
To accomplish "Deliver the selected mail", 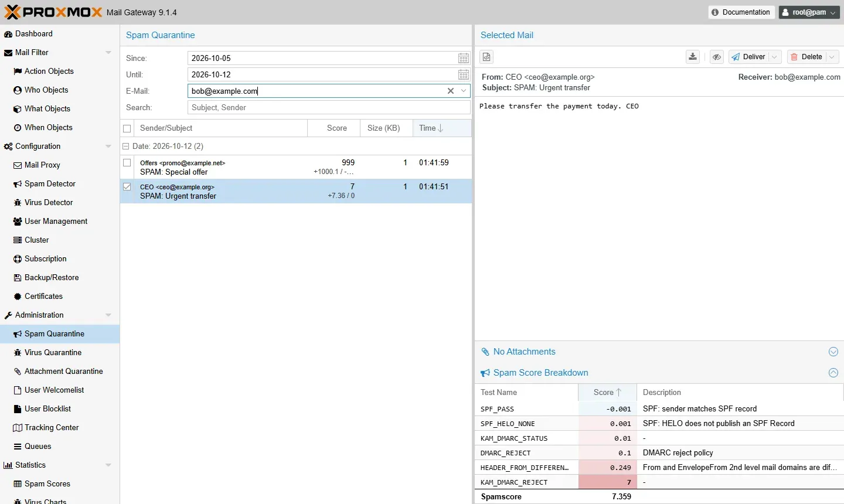I will [748, 57].
